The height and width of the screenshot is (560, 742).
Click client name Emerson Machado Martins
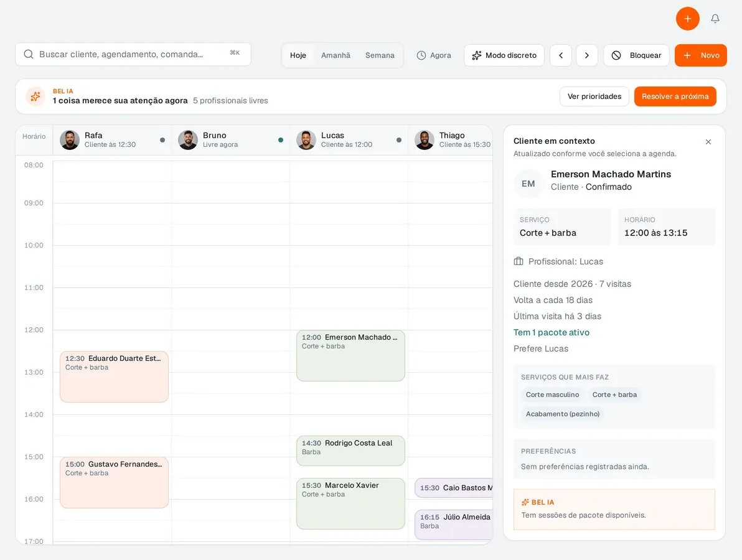pos(611,174)
